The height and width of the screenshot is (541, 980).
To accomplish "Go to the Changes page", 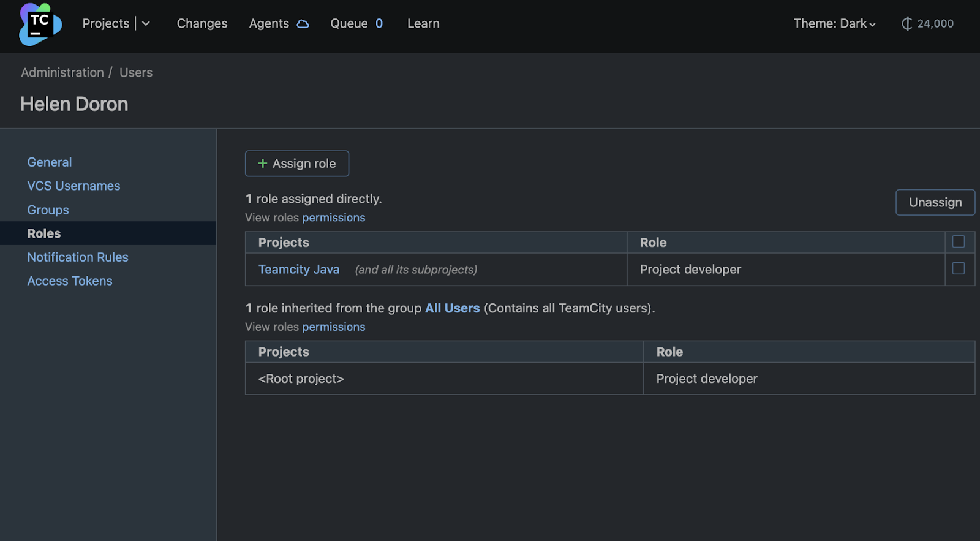I will [202, 24].
